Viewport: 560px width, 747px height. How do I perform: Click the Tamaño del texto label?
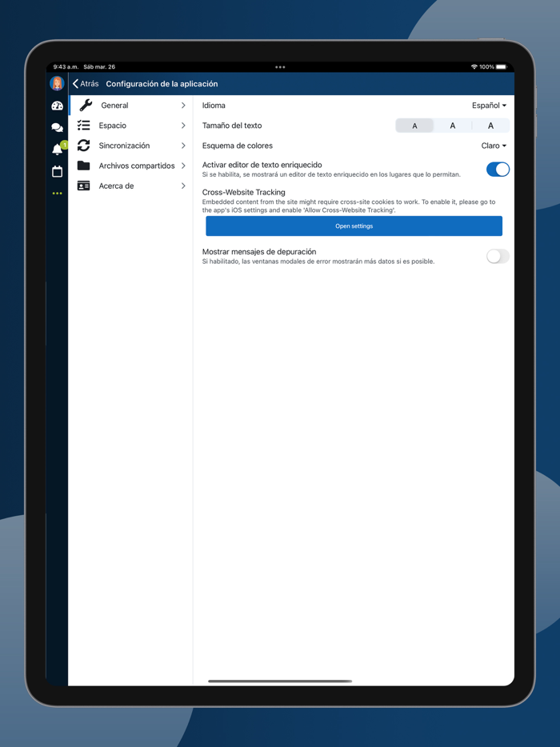point(232,126)
